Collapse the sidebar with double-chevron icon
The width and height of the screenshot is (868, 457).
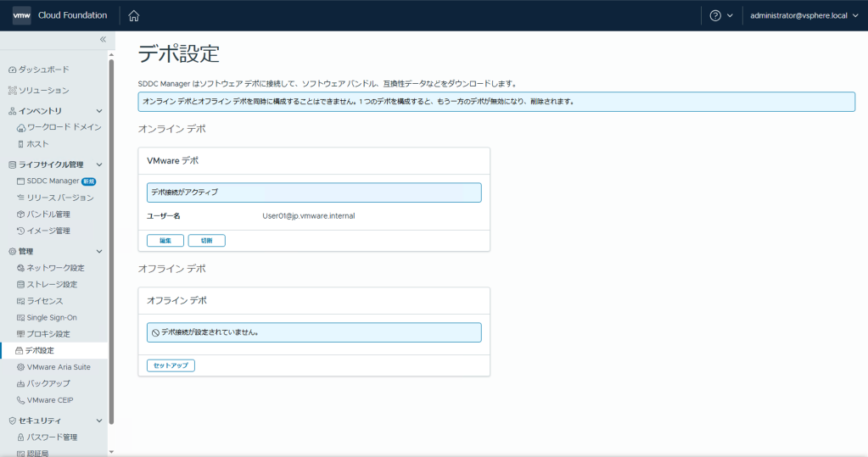click(x=103, y=39)
